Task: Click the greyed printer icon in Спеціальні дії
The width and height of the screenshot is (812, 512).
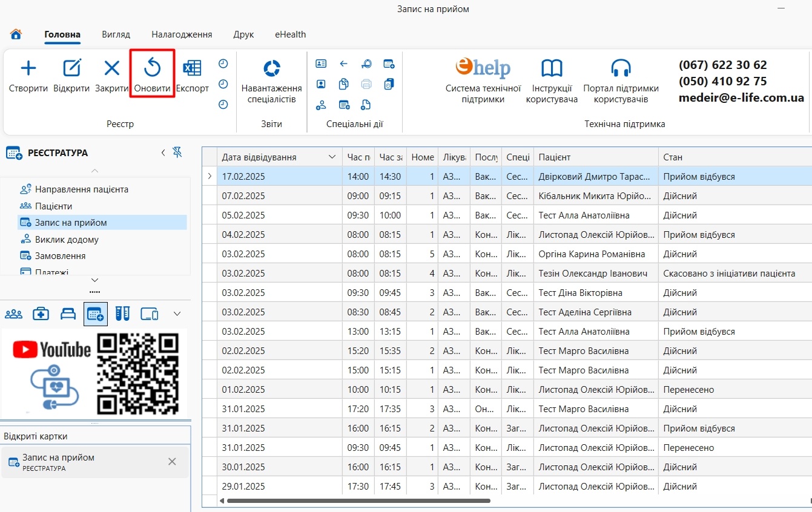Action: pyautogui.click(x=366, y=84)
